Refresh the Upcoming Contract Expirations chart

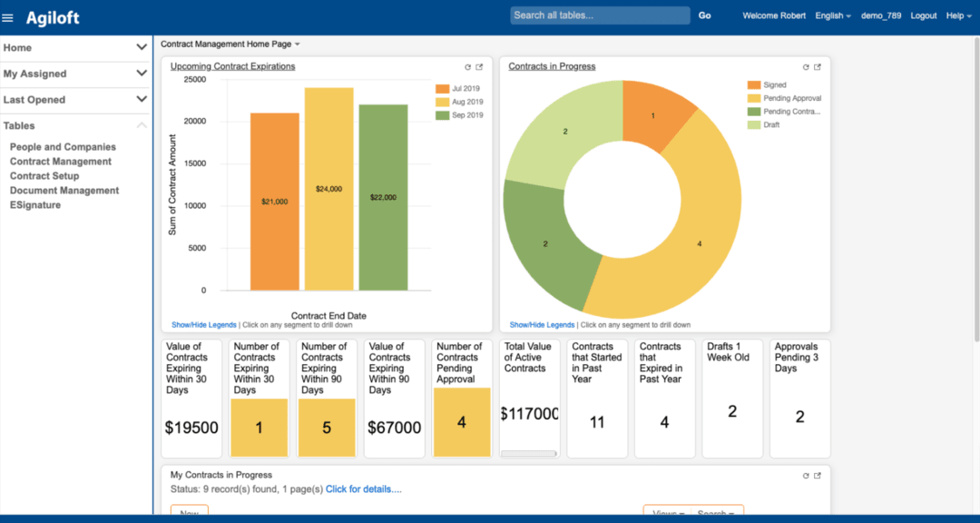(x=467, y=67)
